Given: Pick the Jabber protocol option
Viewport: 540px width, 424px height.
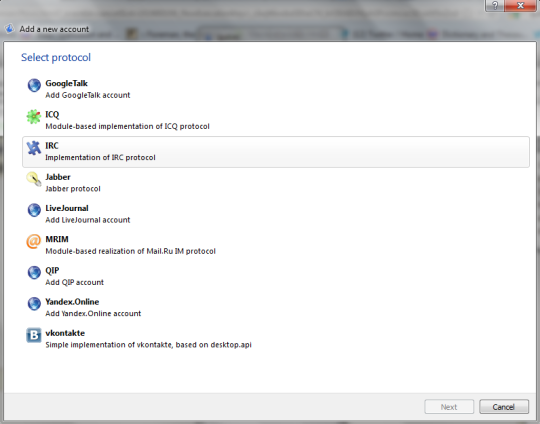Looking at the screenshot, I should 276,183.
